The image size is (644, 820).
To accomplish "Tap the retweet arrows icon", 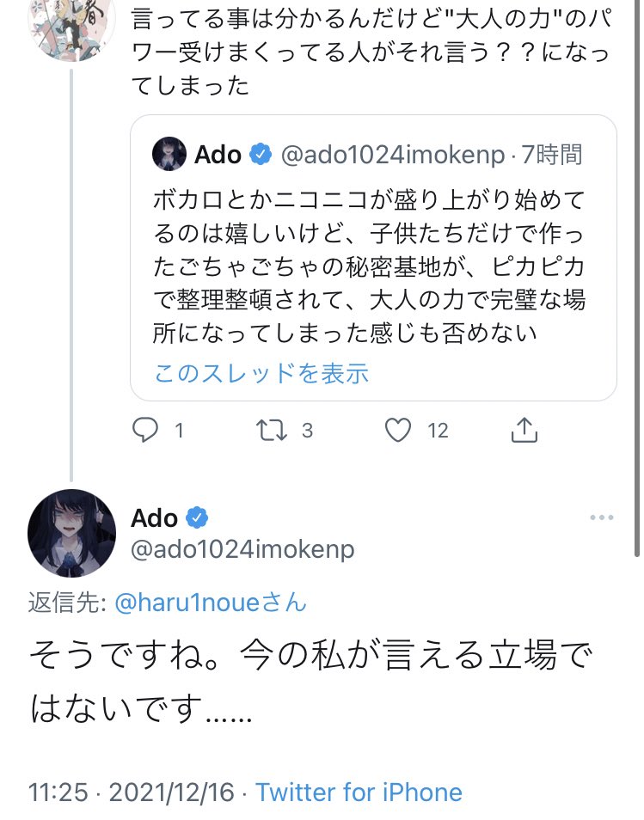I will [x=273, y=430].
